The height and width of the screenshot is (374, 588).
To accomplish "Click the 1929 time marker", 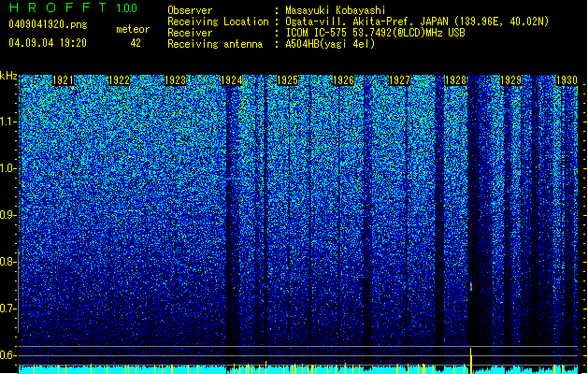I will tap(511, 80).
